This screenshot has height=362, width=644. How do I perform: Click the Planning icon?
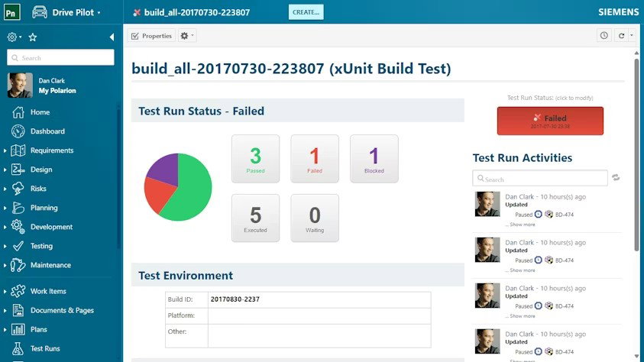18,208
